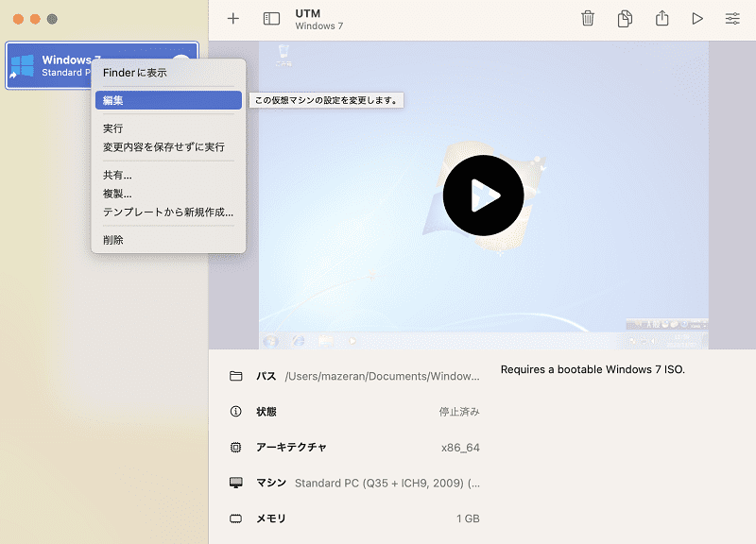Choose 編集 in the context menu

168,100
